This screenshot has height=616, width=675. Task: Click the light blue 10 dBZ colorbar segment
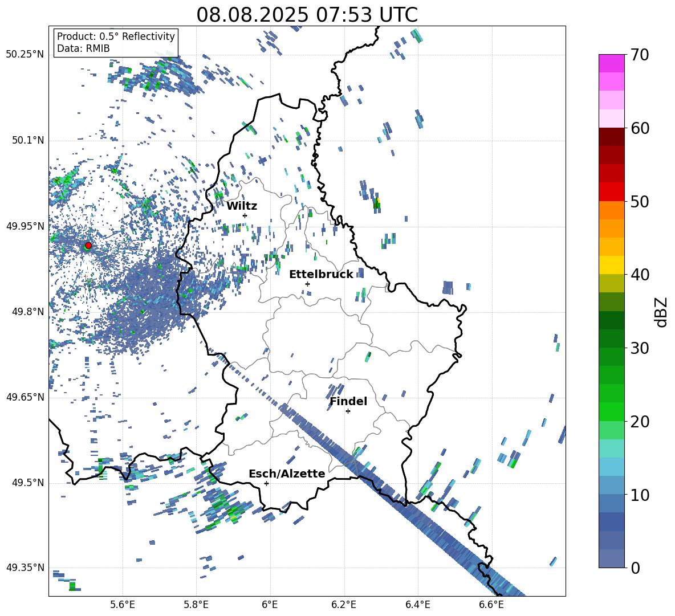click(x=611, y=486)
